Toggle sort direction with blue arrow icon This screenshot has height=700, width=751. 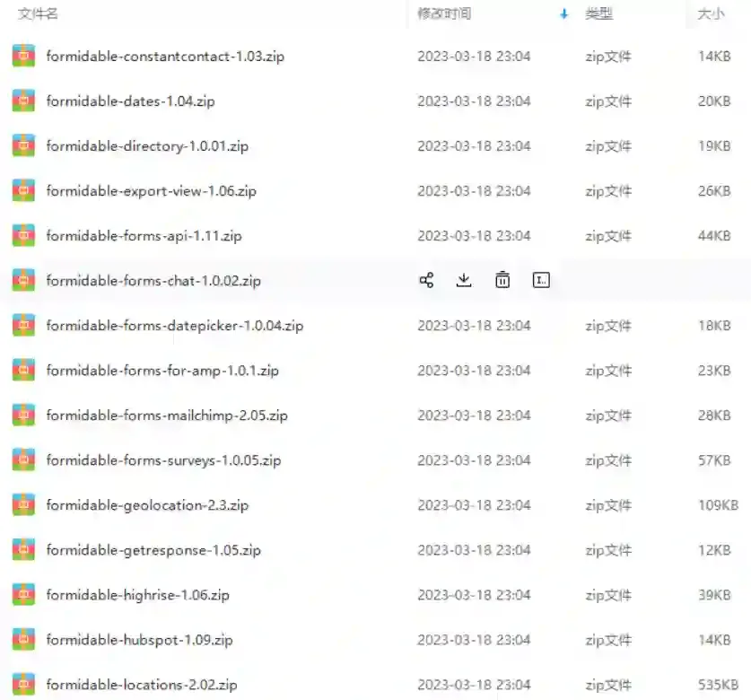click(563, 13)
